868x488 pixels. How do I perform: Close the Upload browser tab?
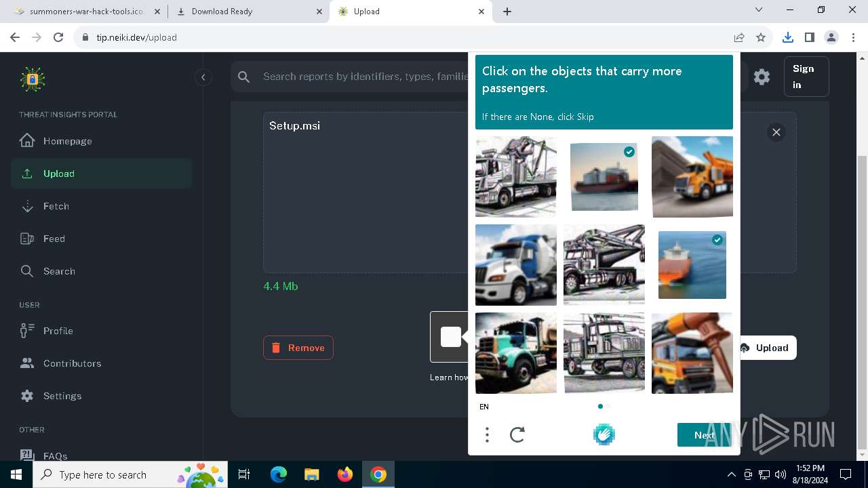pos(481,12)
